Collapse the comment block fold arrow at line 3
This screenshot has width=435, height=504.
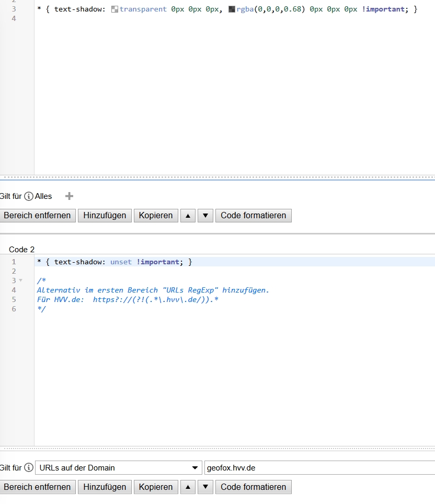(x=21, y=281)
